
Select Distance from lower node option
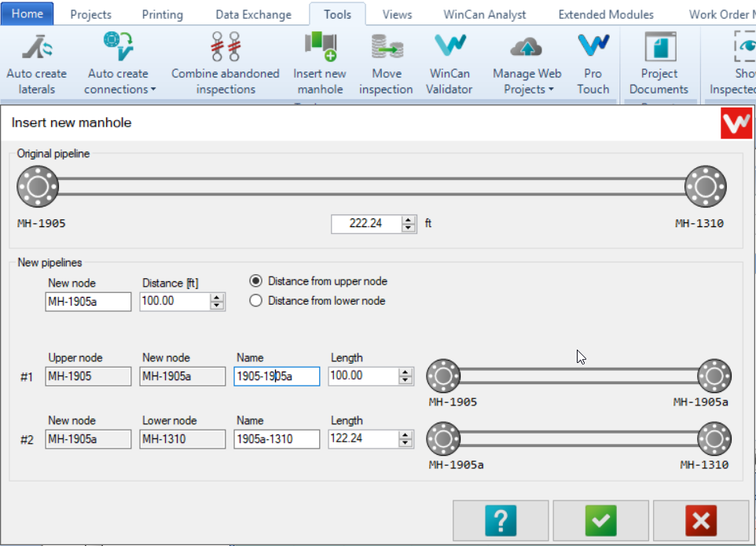(x=317, y=301)
